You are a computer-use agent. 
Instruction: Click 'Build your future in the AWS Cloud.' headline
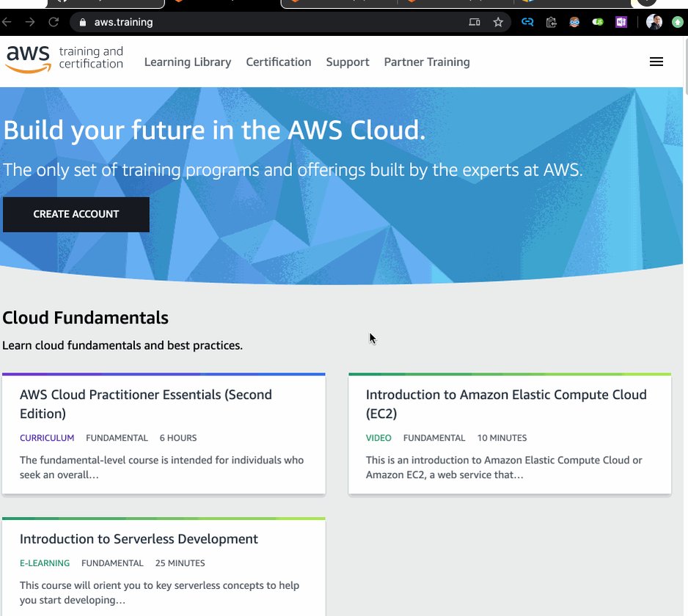point(214,131)
